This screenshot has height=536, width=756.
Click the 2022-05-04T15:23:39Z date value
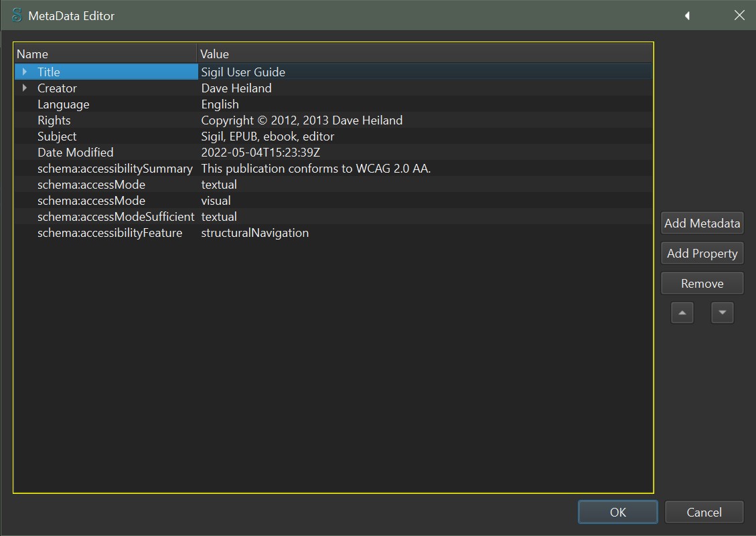click(260, 153)
